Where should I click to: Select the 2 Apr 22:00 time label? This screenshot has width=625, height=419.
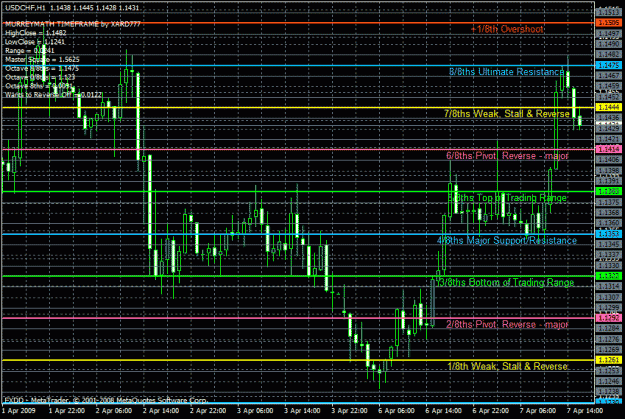click(208, 411)
